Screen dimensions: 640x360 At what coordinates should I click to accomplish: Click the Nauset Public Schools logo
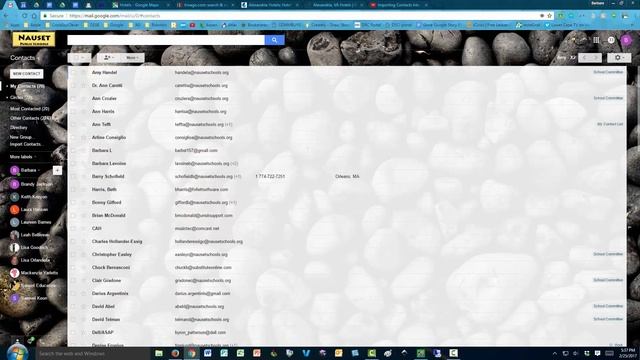point(33,39)
